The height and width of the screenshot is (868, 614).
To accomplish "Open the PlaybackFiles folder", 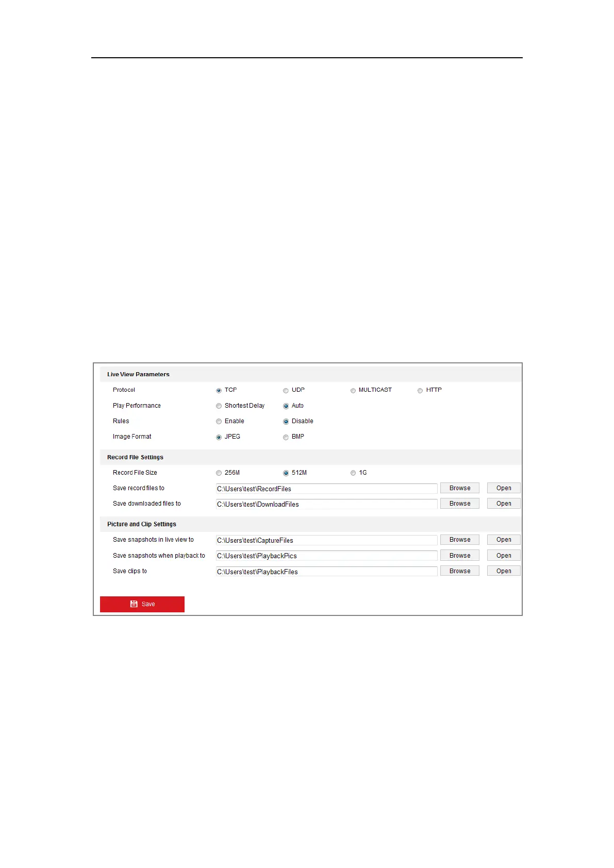I will pos(504,571).
